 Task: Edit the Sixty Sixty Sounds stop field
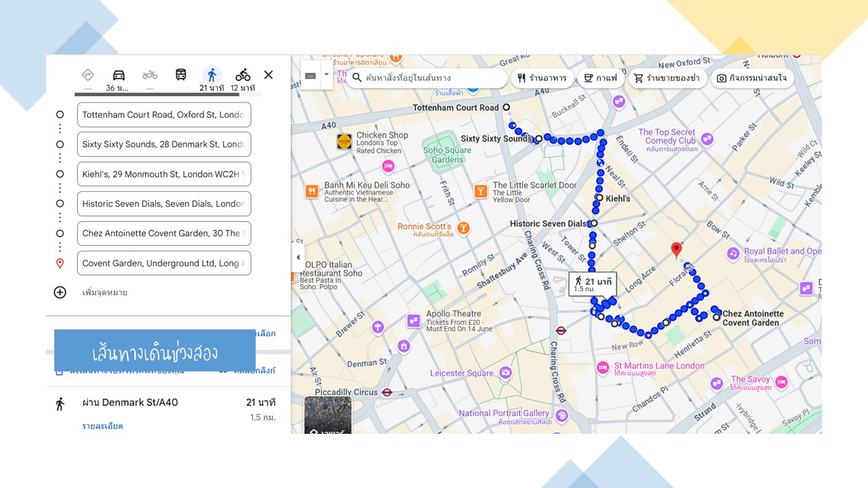click(164, 144)
